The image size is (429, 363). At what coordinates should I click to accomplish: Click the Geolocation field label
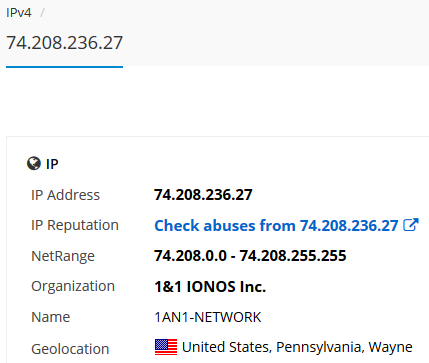(x=70, y=349)
